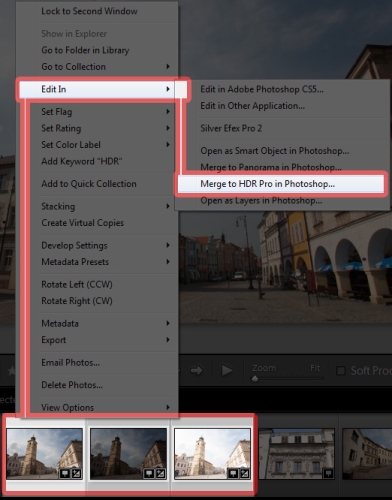Image resolution: width=392 pixels, height=500 pixels.
Task: Click the Fit zoom label
Action: 315,368
